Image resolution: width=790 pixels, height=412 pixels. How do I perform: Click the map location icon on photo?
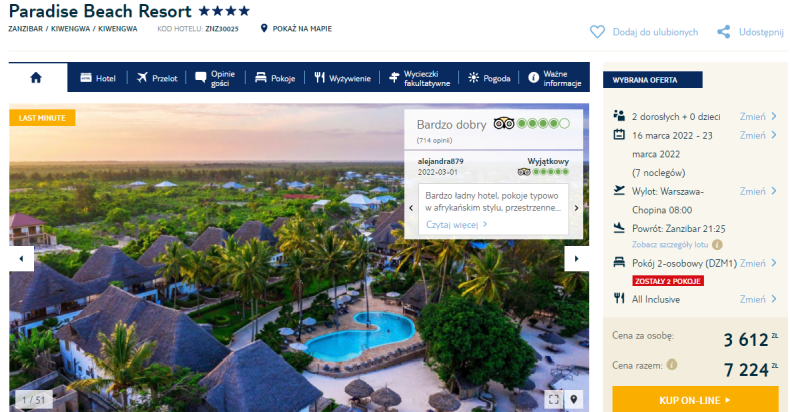click(x=574, y=399)
